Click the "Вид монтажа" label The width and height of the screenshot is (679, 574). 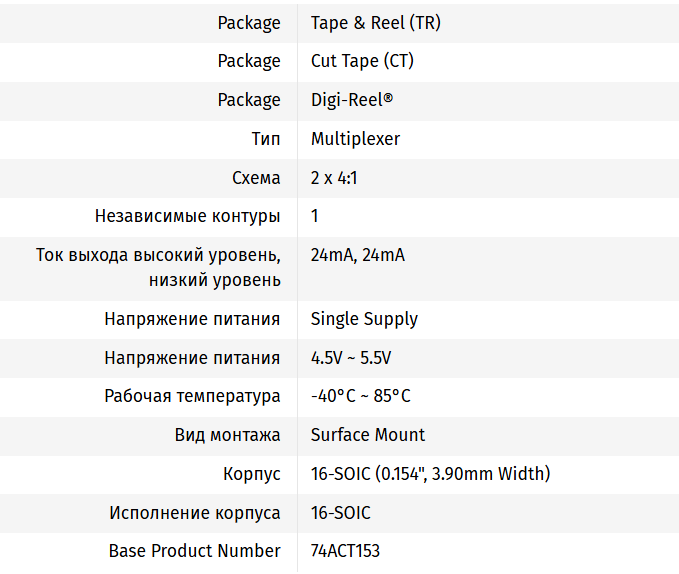[227, 435]
